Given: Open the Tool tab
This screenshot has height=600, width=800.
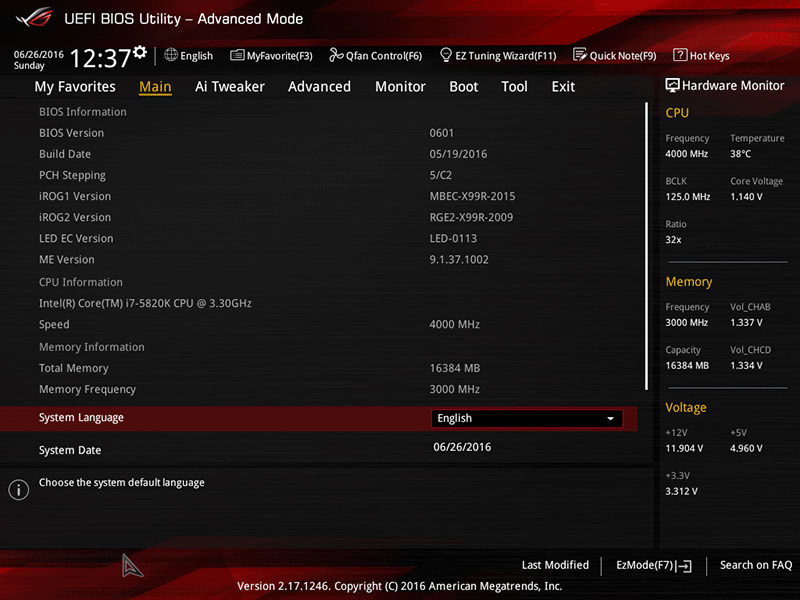Looking at the screenshot, I should pos(514,87).
